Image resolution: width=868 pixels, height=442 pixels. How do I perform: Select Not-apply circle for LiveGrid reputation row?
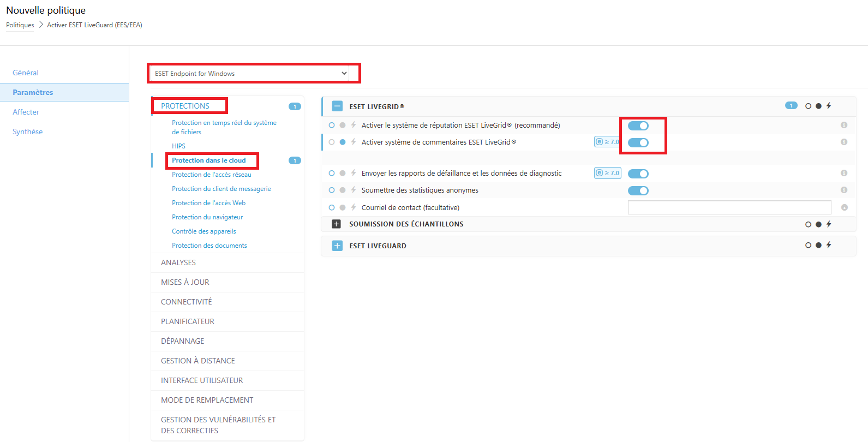[x=332, y=125]
